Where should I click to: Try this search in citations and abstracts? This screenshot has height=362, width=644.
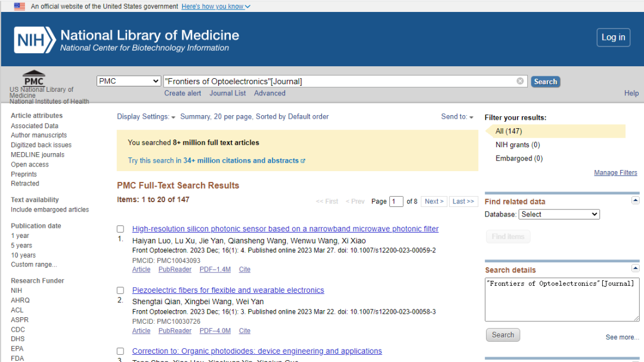click(x=216, y=160)
